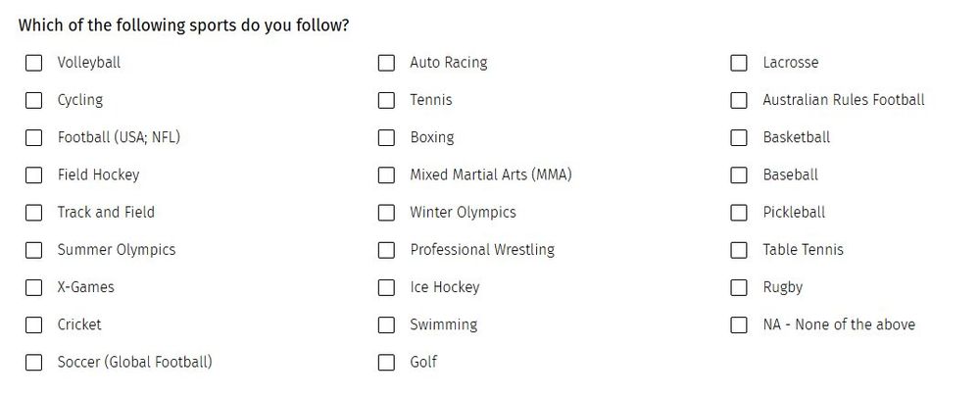This screenshot has height=398, width=980.
Task: Mark Mixed Martial Arts (MMA) checkbox
Action: point(386,174)
